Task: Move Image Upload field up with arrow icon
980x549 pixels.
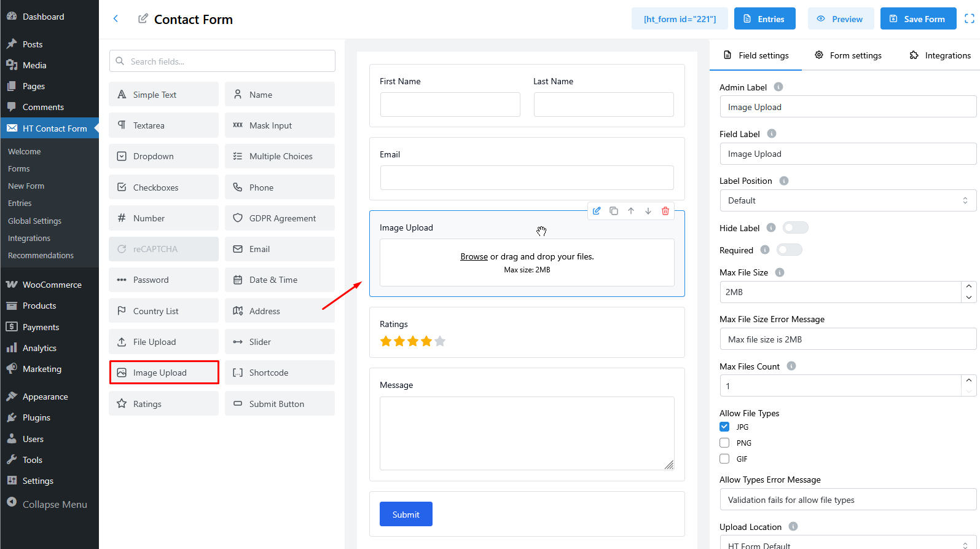Action: tap(631, 211)
